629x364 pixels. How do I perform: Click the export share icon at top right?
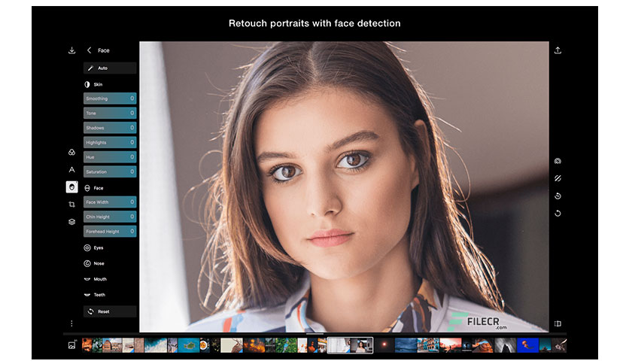pyautogui.click(x=558, y=50)
